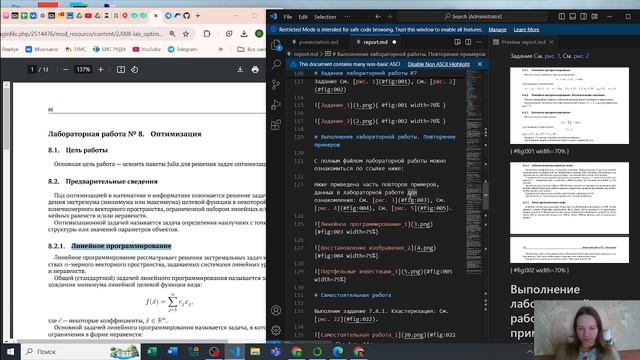The height and width of the screenshot is (360, 640).
Task: Open Source Control view in VS Code
Action: (276, 84)
